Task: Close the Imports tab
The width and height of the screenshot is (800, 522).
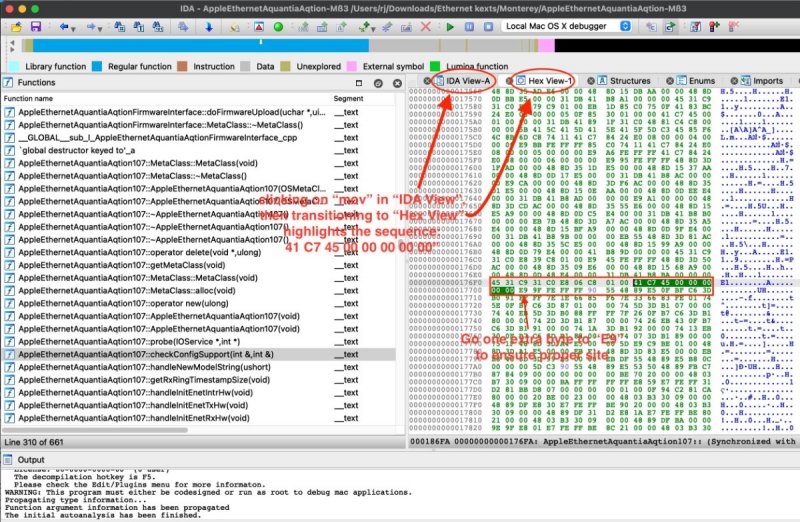Action: tap(734, 81)
